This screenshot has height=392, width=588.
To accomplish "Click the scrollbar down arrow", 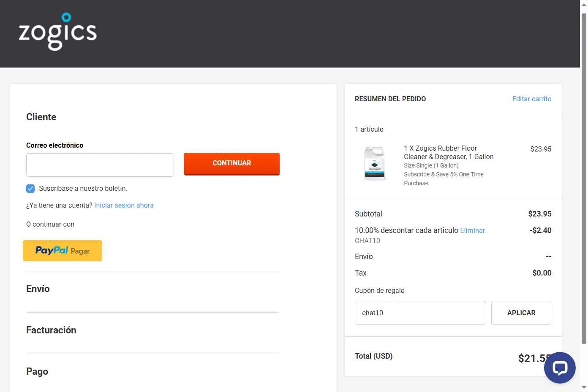I will [x=584, y=387].
